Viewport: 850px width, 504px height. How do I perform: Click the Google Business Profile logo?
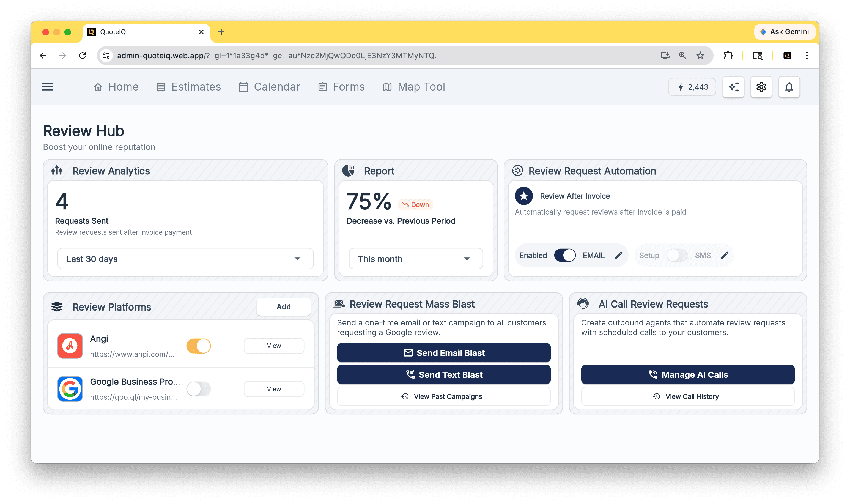click(70, 388)
